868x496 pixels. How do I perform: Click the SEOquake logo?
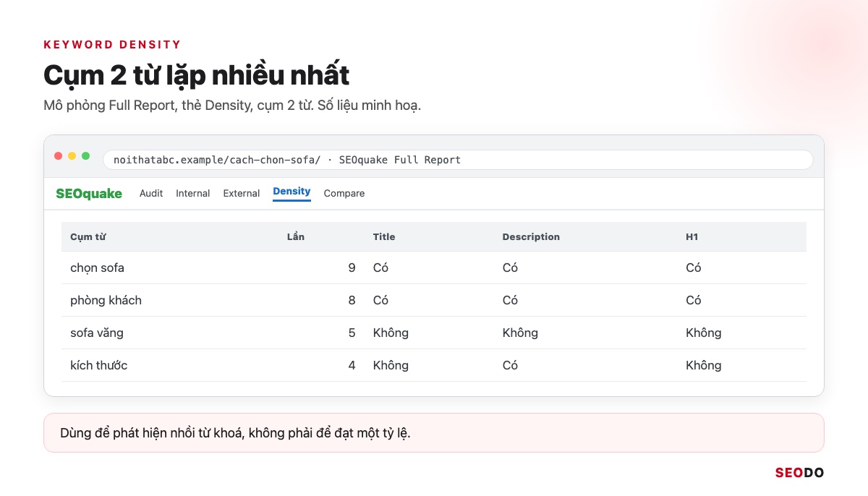[89, 193]
